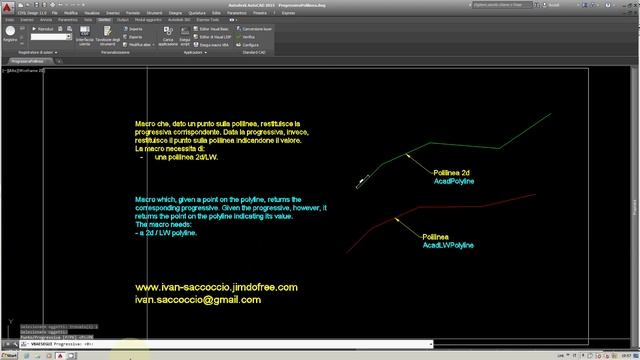Viewport: 640px width, 360px height.
Task: Click Esegui macro VBA
Action: 211,44
